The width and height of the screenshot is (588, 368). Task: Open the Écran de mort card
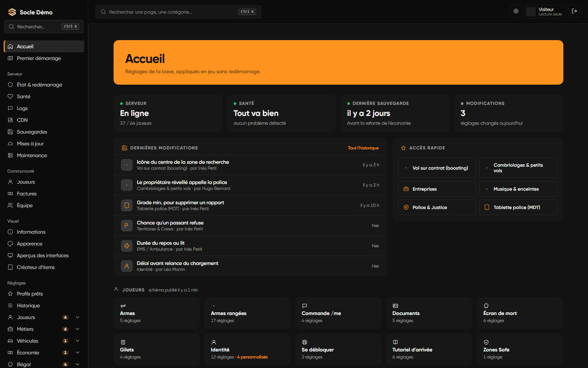[520, 313]
